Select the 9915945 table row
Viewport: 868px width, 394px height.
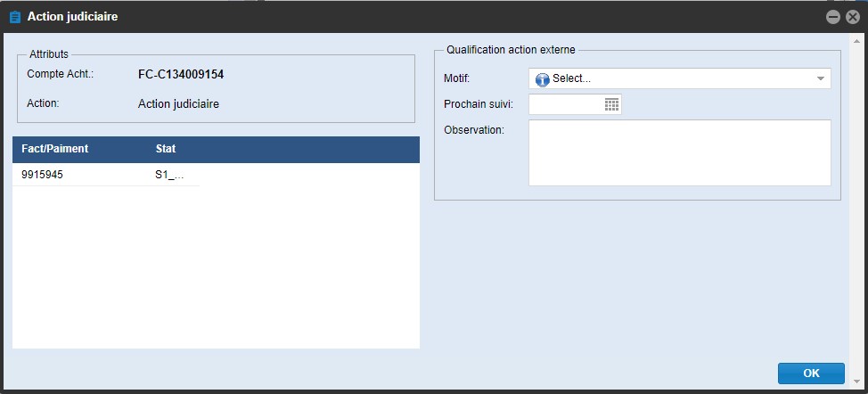[x=43, y=175]
